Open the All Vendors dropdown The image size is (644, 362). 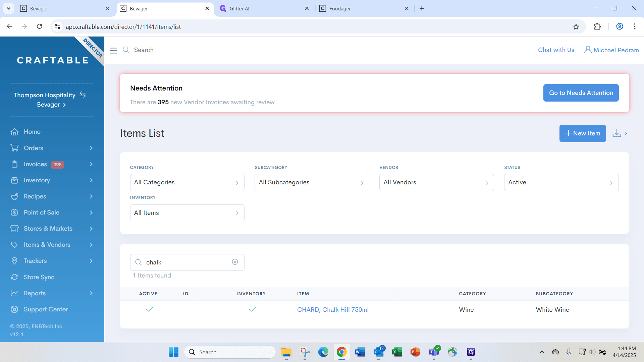[x=436, y=183]
